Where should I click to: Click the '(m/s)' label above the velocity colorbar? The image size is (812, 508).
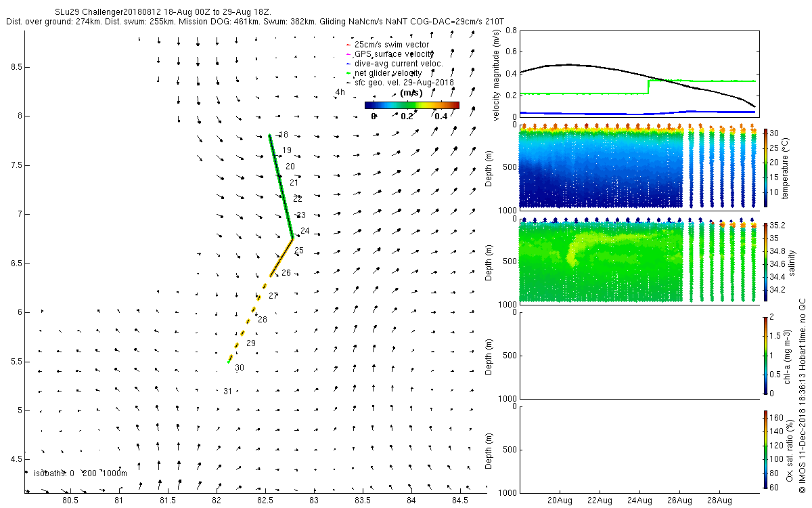point(411,93)
